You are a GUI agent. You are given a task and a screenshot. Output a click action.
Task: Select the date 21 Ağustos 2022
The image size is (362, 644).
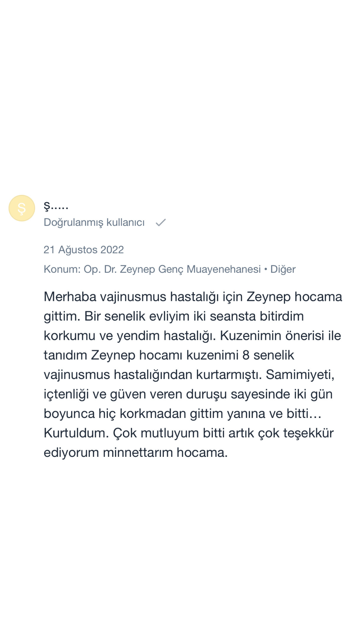click(83, 250)
